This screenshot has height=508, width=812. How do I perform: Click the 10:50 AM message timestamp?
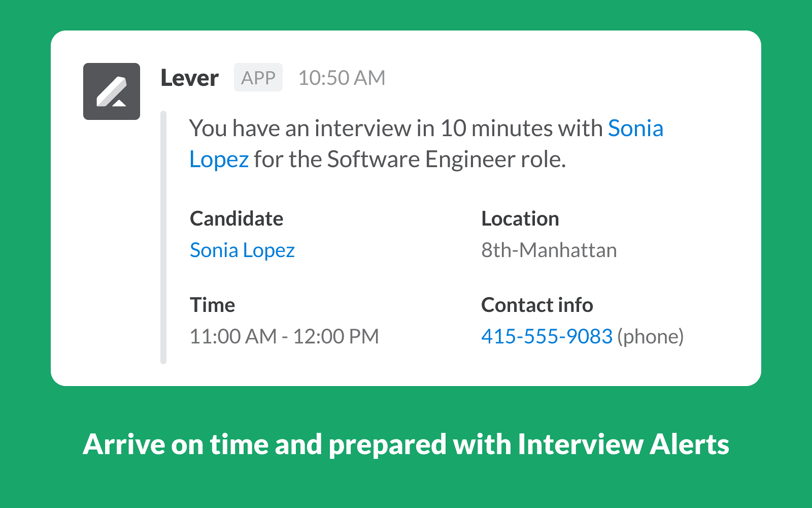coord(342,78)
